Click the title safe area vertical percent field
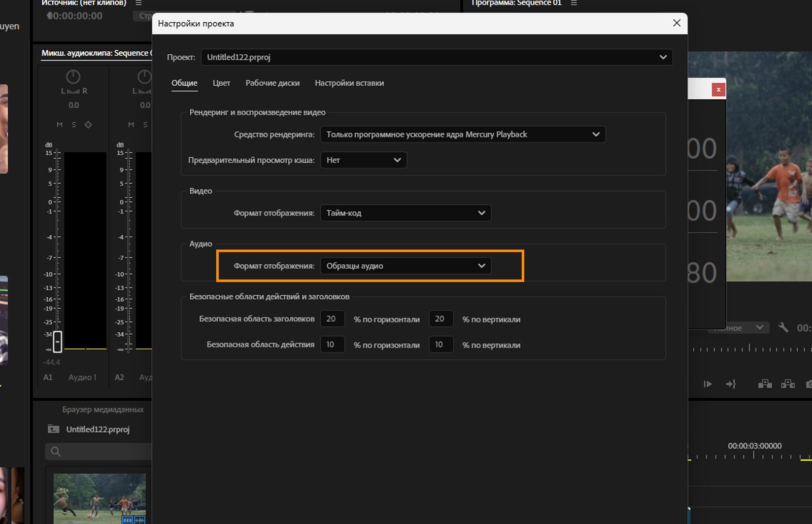Image resolution: width=812 pixels, height=524 pixels. (441, 319)
